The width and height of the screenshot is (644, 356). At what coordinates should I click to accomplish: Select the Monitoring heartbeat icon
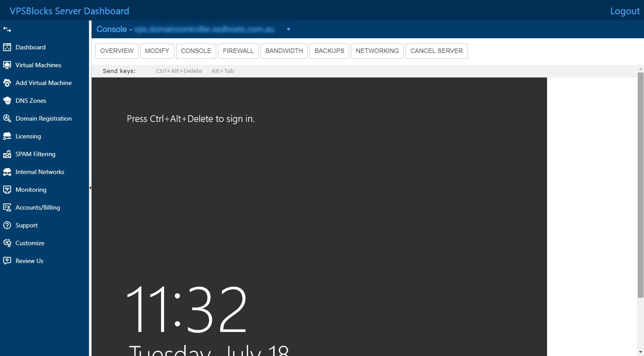[7, 190]
